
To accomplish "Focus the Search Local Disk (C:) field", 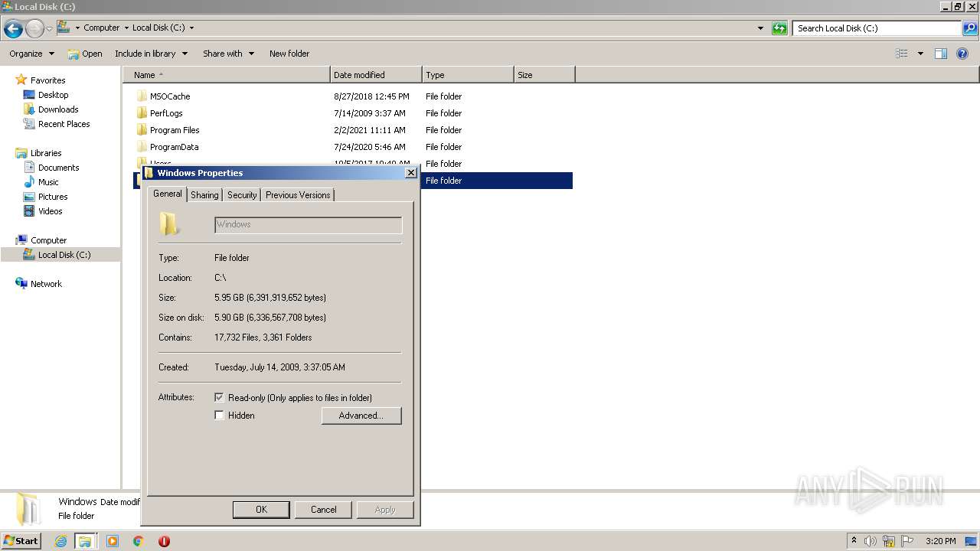I will (x=877, y=28).
